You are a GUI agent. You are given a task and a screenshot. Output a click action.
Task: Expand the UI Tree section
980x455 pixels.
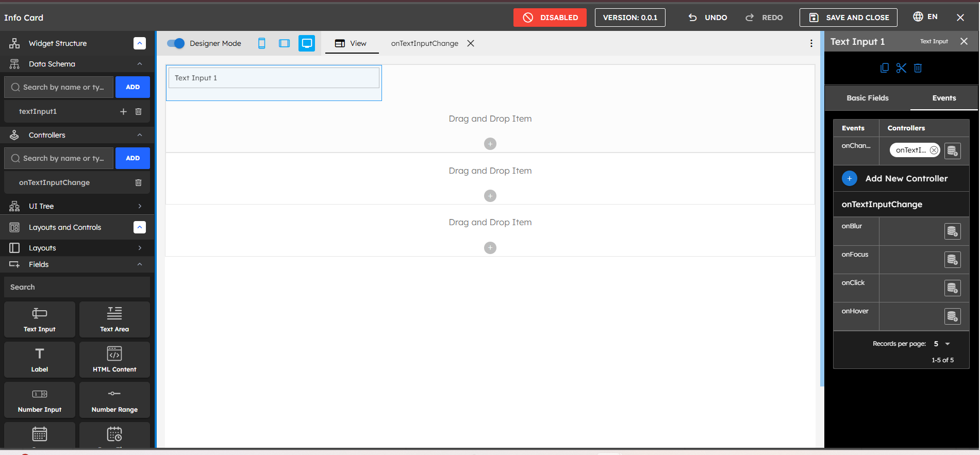[x=140, y=206]
